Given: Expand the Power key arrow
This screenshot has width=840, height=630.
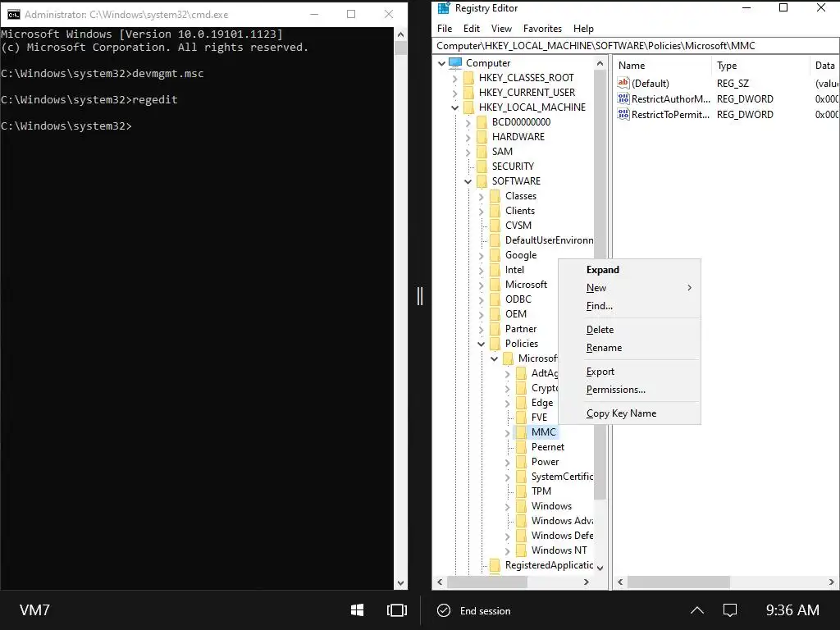Looking at the screenshot, I should tap(507, 462).
